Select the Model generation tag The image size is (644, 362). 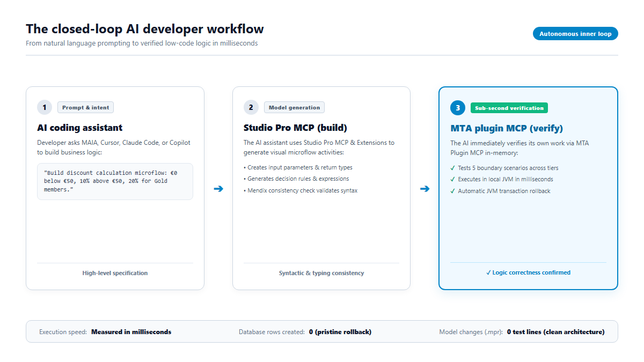click(294, 107)
